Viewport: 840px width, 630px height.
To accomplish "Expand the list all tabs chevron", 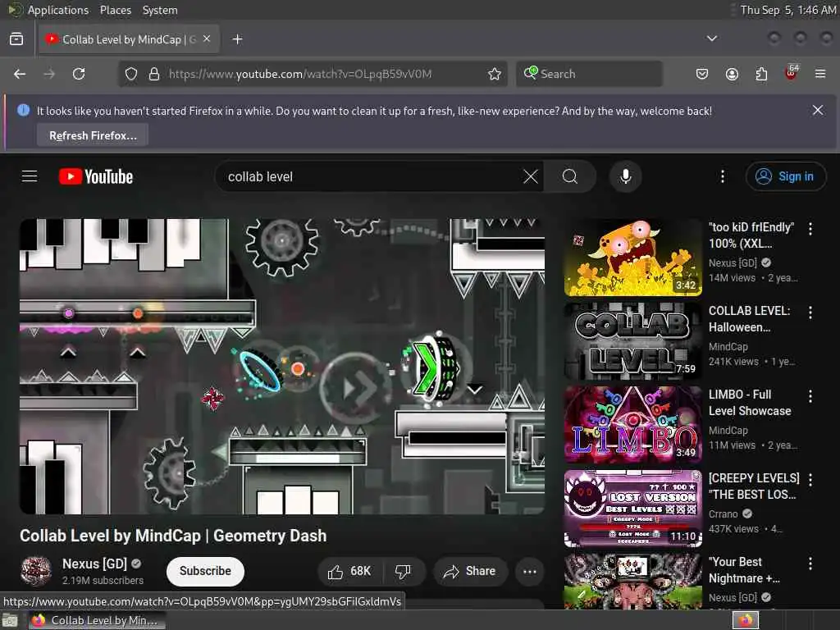I will tap(712, 39).
